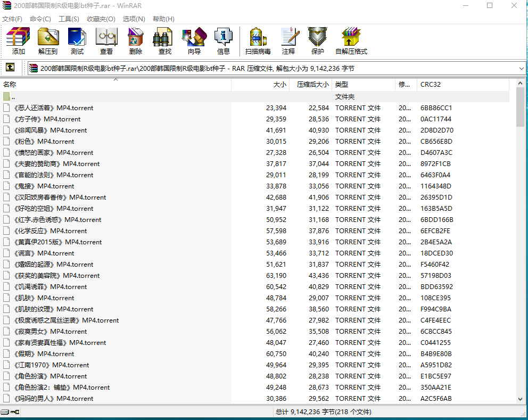Viewport: 528px width, 420px height.
Task: Open the 查看 (View) tool
Action: pyautogui.click(x=106, y=41)
